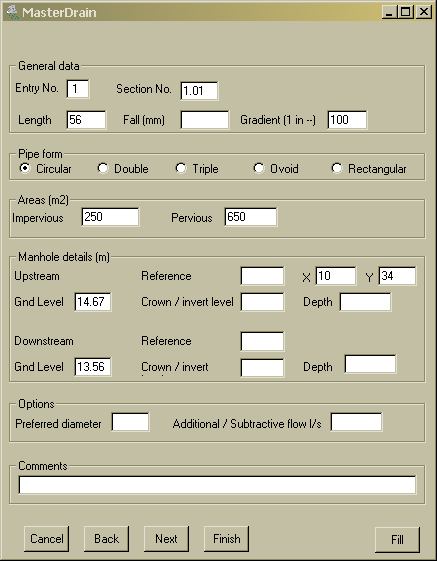Click inside the Comments text box
437x561 pixels.
pos(217,485)
